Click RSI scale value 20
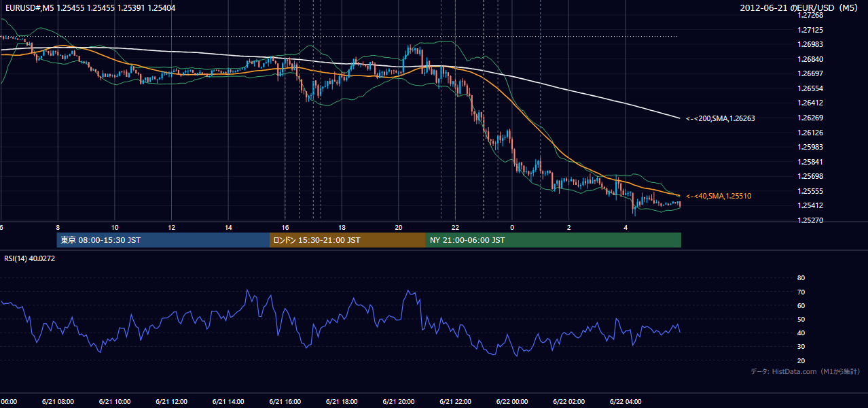This screenshot has width=868, height=408. (x=801, y=360)
